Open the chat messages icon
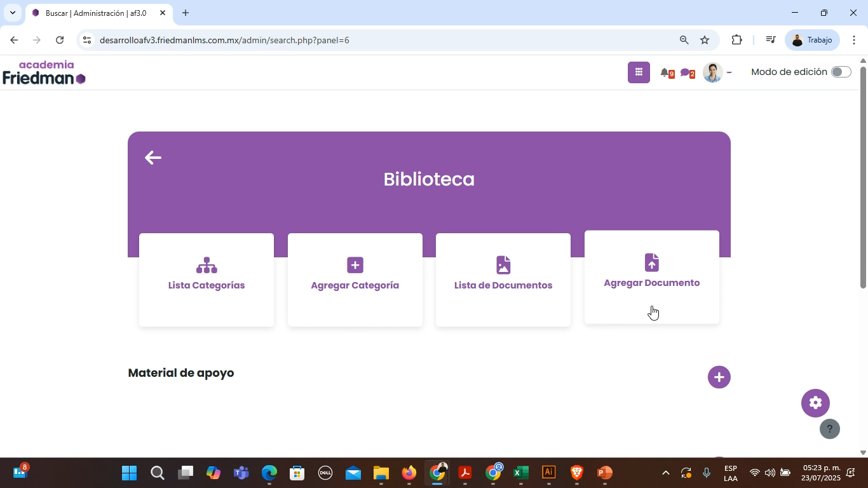The width and height of the screenshot is (868, 488). [x=686, y=73]
